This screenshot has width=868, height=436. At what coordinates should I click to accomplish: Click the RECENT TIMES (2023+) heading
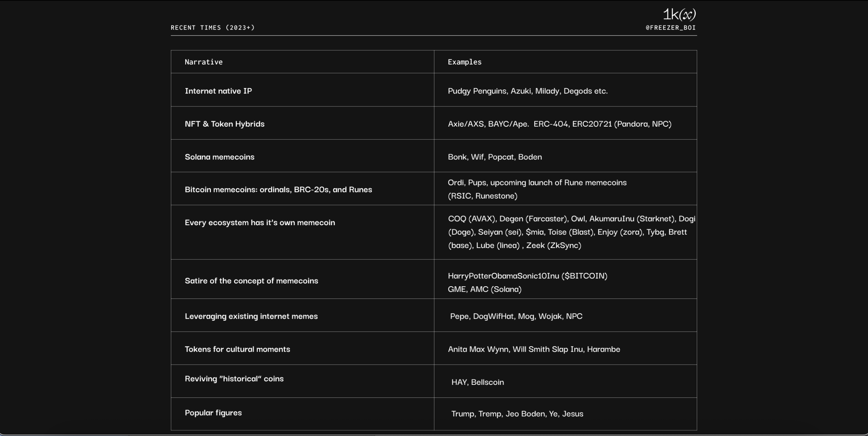(213, 28)
